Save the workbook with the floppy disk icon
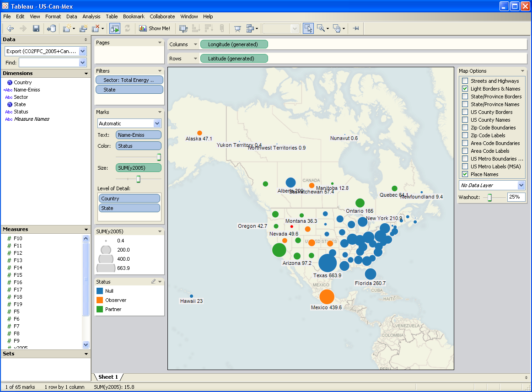The width and height of the screenshot is (532, 392). (36, 28)
